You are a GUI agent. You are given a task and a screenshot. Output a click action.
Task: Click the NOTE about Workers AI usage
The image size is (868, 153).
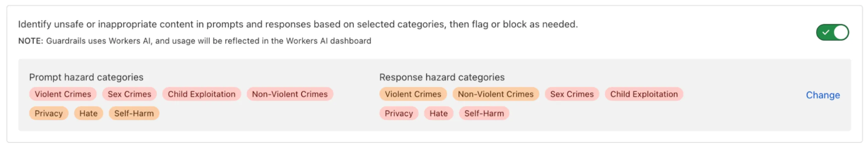(x=195, y=41)
